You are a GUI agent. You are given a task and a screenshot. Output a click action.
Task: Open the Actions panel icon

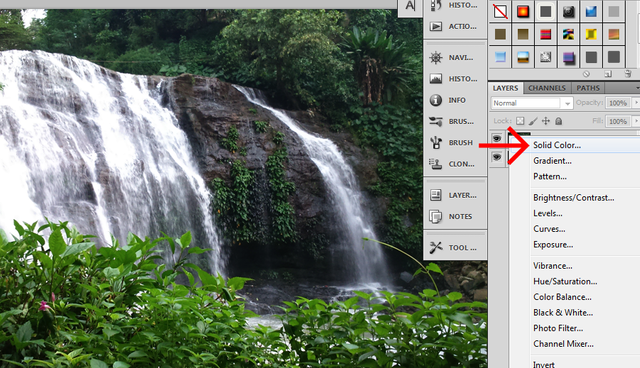tap(436, 27)
